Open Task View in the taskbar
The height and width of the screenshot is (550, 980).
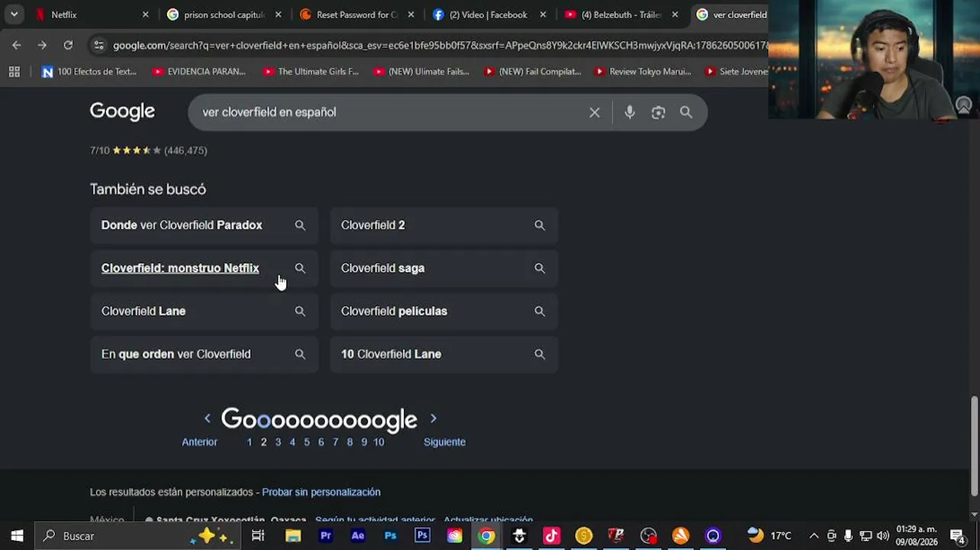click(x=258, y=535)
